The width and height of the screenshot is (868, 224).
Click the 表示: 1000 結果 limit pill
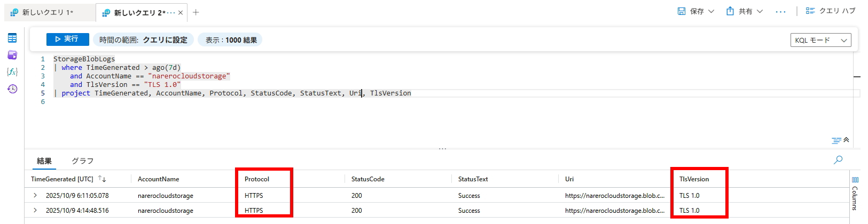[x=231, y=40]
